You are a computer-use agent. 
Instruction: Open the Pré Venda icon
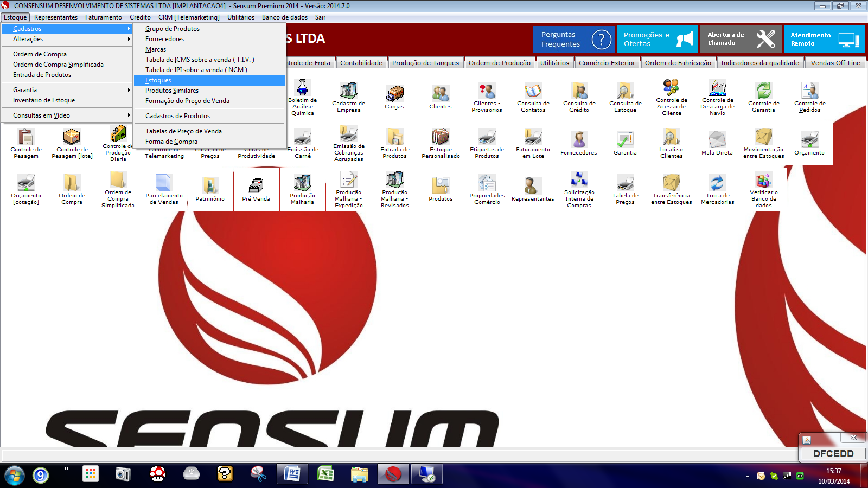click(x=256, y=189)
